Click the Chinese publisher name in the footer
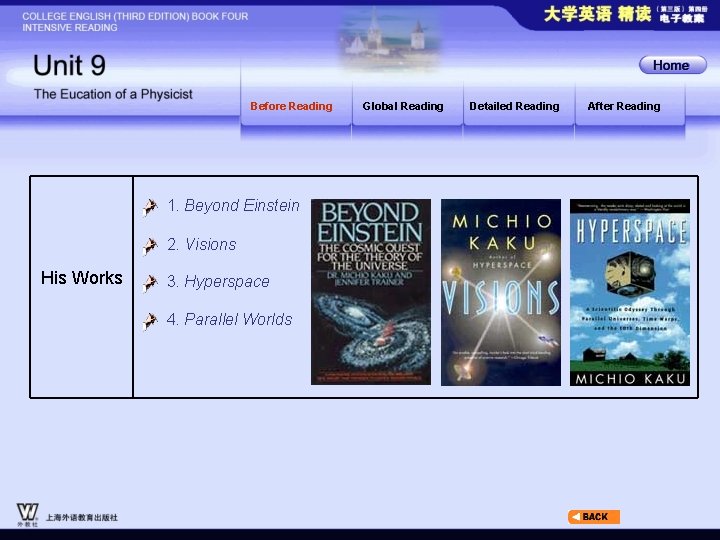The height and width of the screenshot is (540, 720). (82, 518)
